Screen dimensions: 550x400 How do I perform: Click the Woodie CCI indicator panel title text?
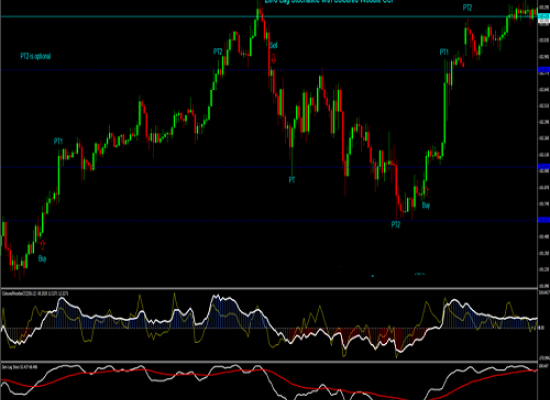35,293
